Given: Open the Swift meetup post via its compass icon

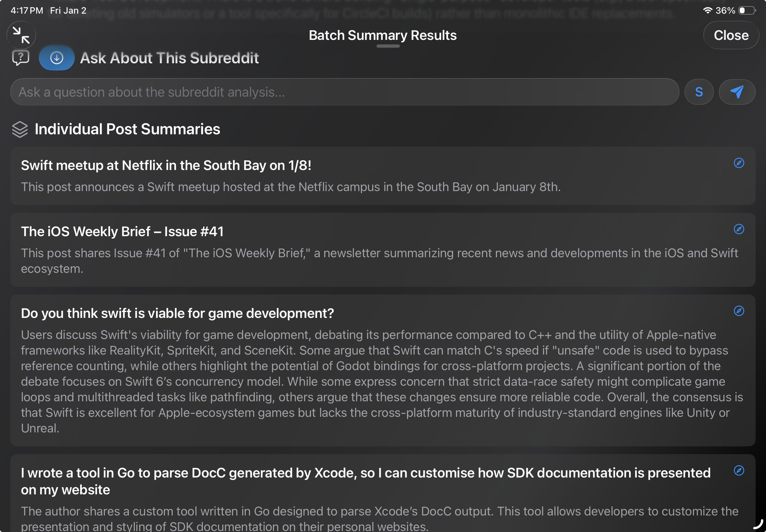Looking at the screenshot, I should [x=739, y=163].
